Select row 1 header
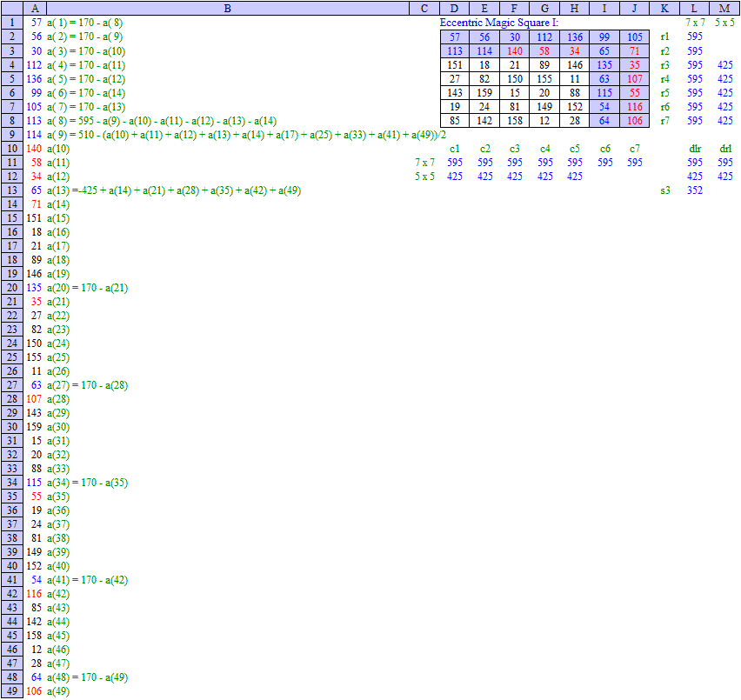Viewport: 741px width, 700px height. (12, 23)
